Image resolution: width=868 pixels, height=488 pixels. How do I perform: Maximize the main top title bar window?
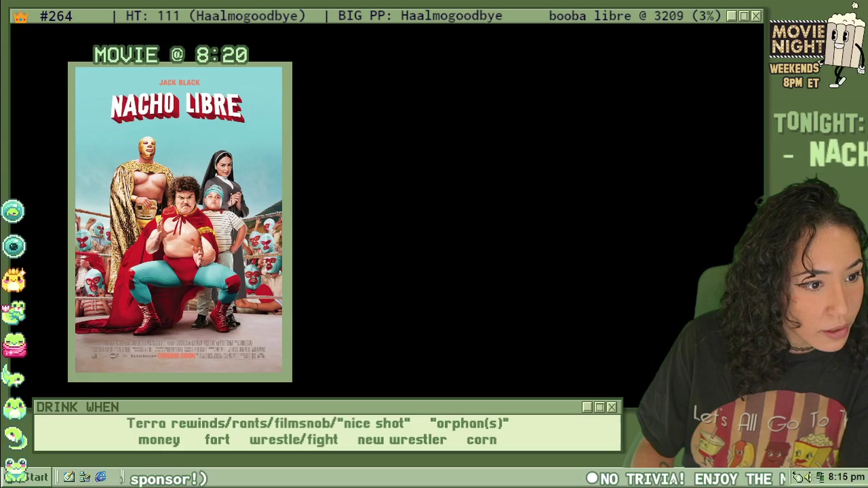pos(744,16)
